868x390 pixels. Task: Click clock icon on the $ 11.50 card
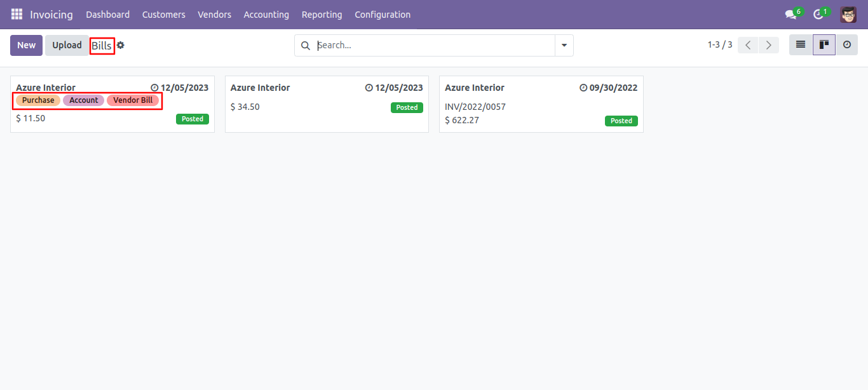pos(154,88)
